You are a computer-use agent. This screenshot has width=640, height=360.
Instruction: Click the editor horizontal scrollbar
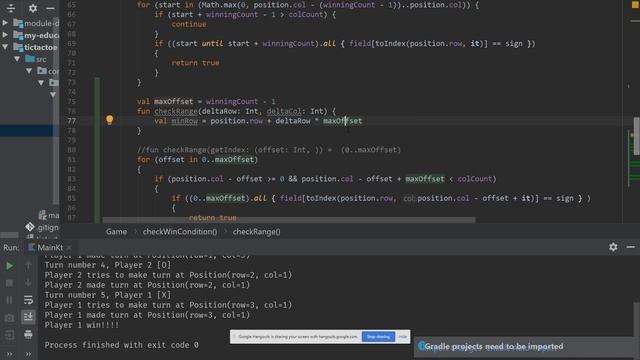point(289,220)
